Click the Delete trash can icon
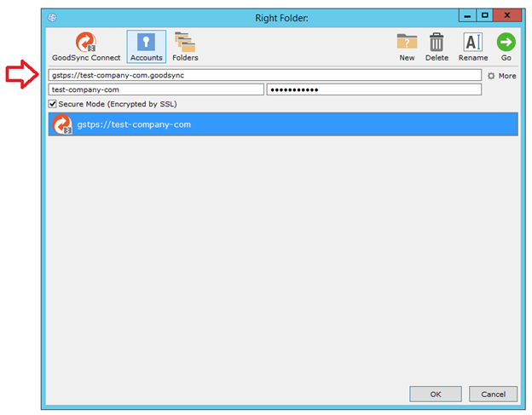 [437, 46]
